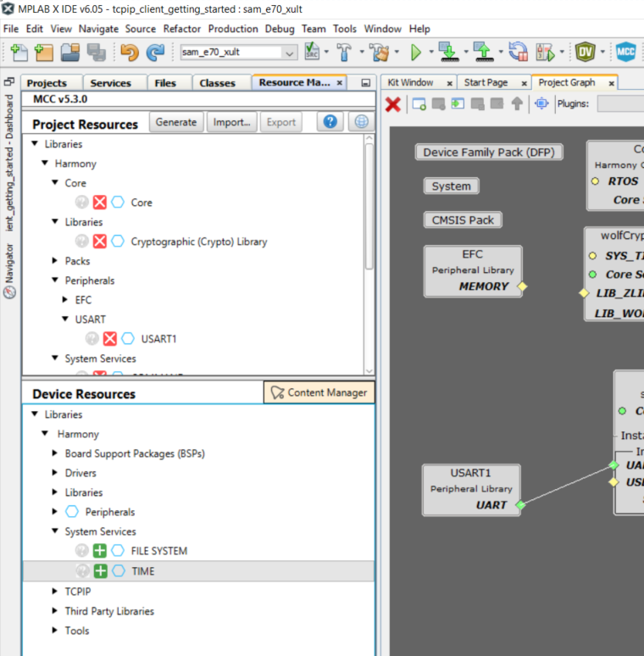Click the Build Project hammer icon
The height and width of the screenshot is (656, 644).
point(344,53)
